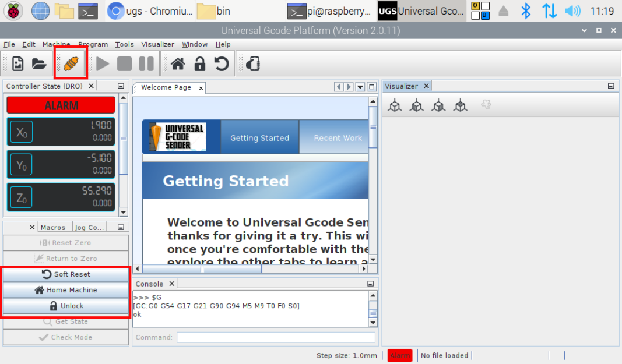The width and height of the screenshot is (622, 364).
Task: Click the red ALARM state indicator
Action: click(x=61, y=105)
